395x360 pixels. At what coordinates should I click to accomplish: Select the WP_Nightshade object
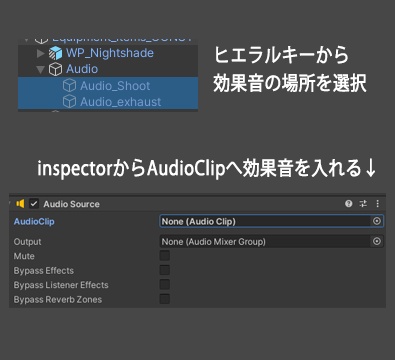(110, 53)
